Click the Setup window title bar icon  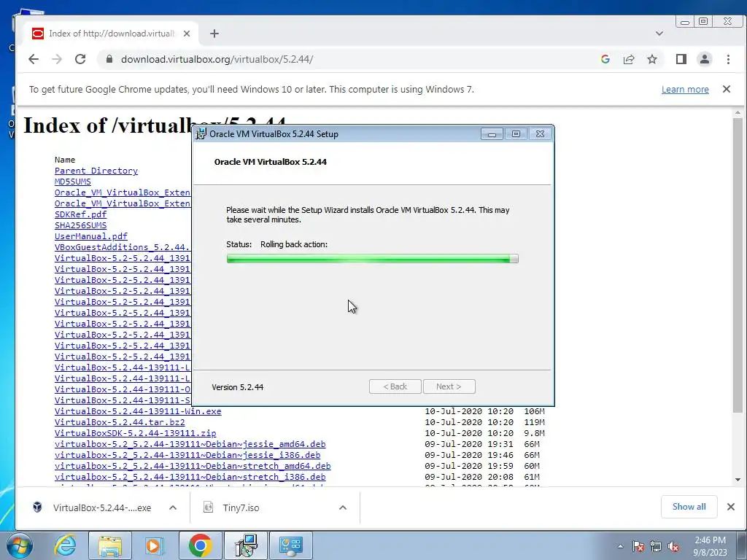pos(201,134)
